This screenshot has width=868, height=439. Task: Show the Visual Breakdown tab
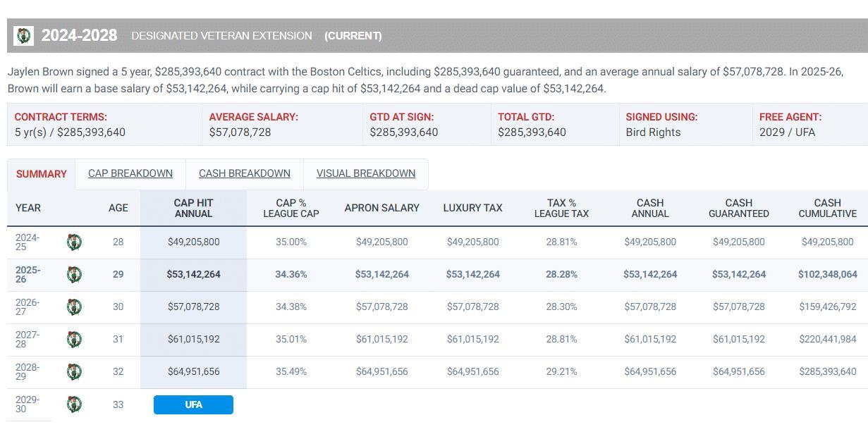pyautogui.click(x=365, y=173)
